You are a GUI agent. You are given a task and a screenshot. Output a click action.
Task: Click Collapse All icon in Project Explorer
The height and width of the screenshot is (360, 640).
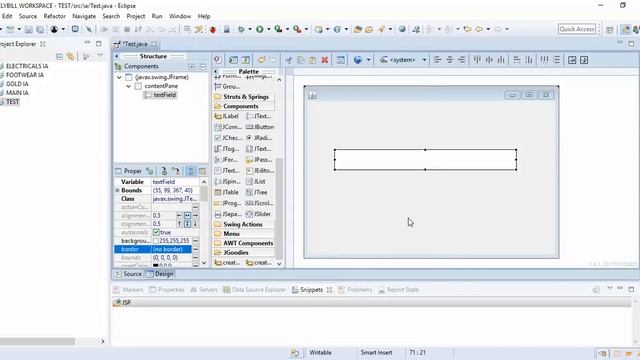(59, 56)
